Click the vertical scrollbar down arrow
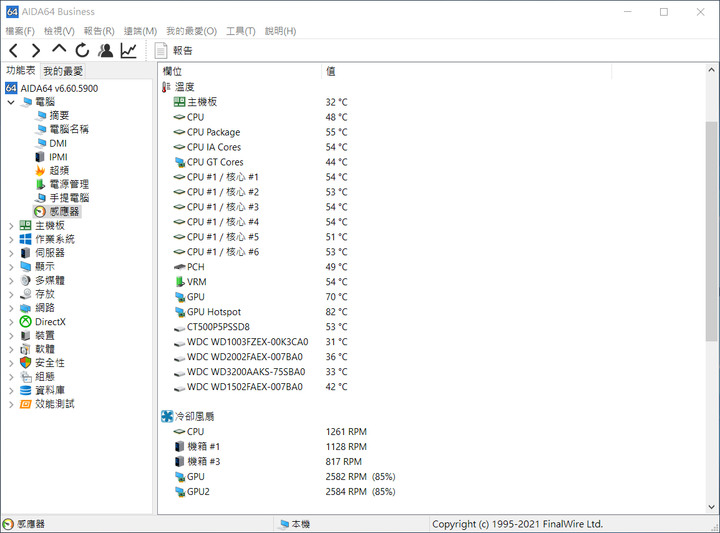Screen dimensions: 720x533 coord(711,507)
